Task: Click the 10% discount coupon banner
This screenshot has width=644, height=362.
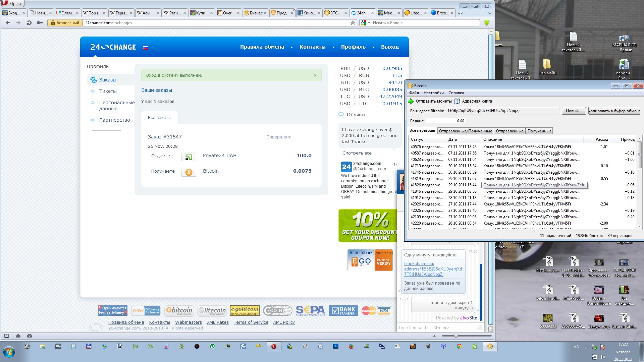Action: (367, 226)
